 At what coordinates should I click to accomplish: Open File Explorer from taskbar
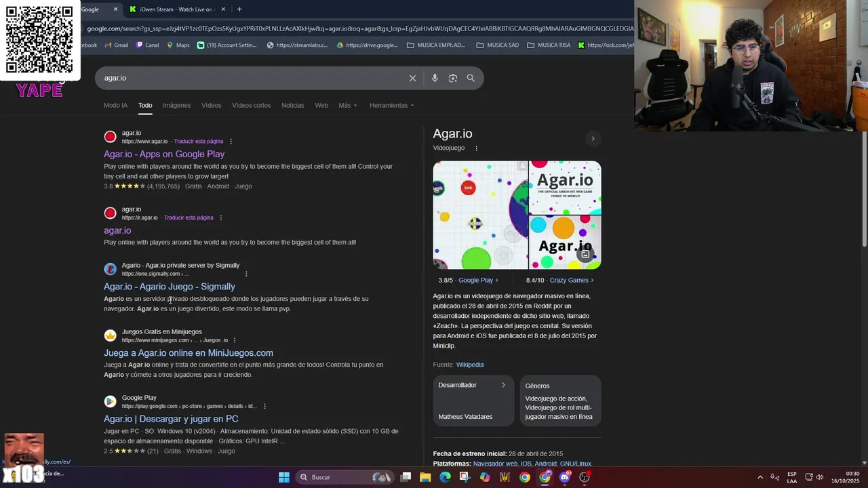425,477
